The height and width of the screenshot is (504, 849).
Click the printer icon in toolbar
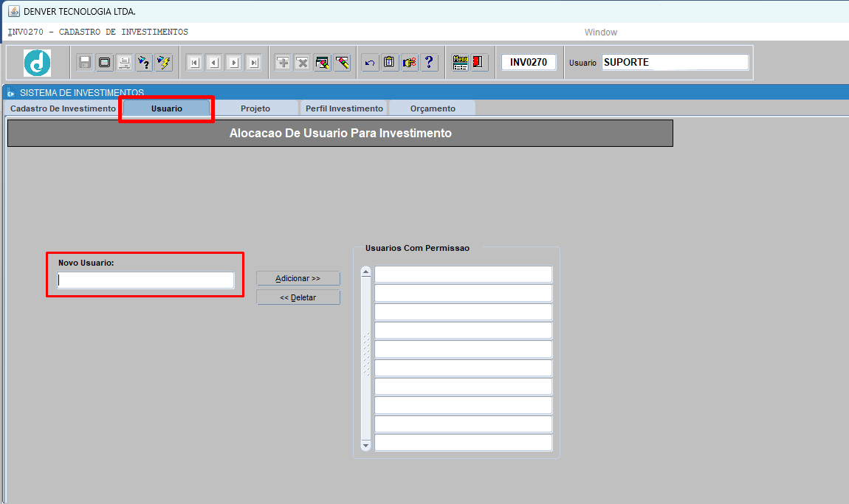124,63
